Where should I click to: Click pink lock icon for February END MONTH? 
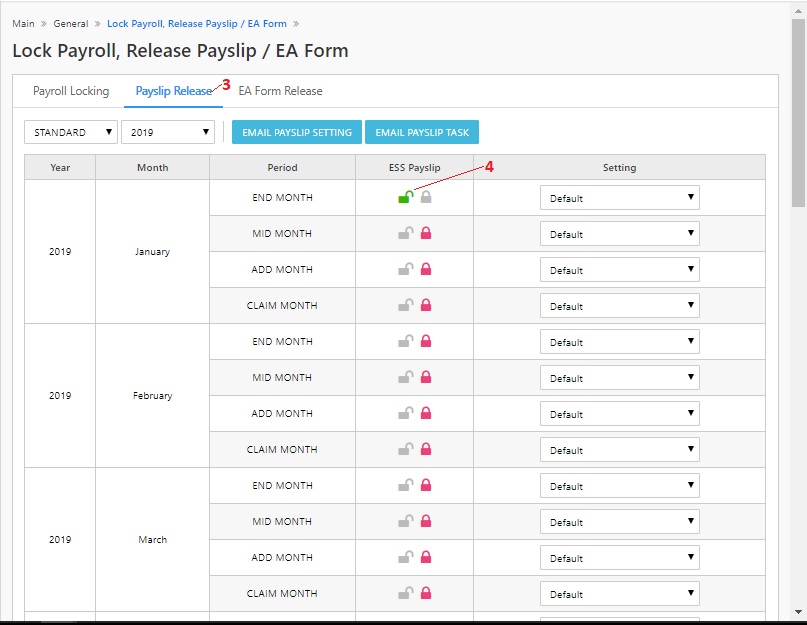(x=426, y=341)
